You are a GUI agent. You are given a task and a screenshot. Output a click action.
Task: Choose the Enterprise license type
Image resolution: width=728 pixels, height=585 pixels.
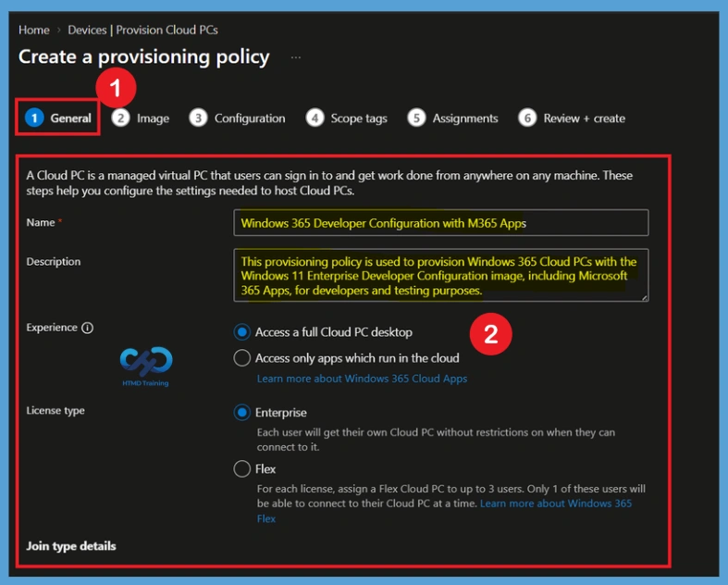[241, 413]
